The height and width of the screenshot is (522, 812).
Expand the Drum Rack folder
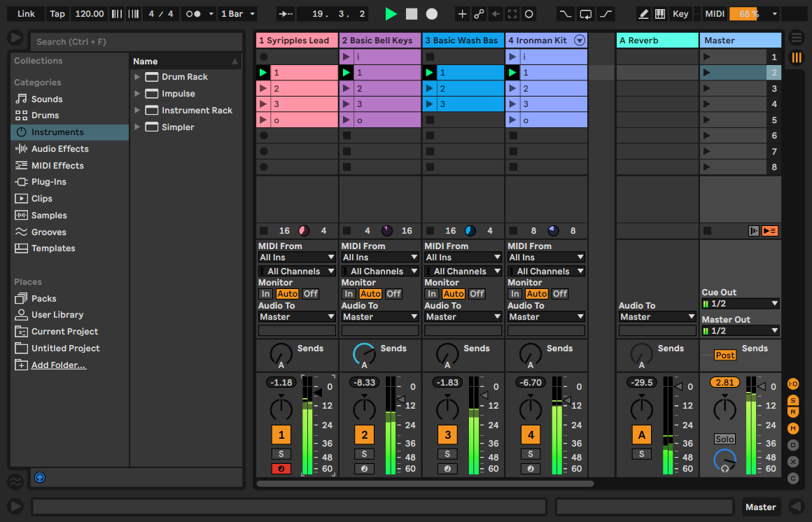point(137,77)
